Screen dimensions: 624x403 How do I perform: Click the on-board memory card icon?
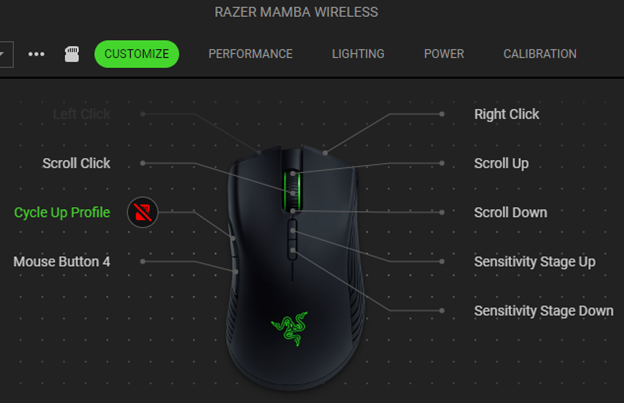pyautogui.click(x=71, y=54)
